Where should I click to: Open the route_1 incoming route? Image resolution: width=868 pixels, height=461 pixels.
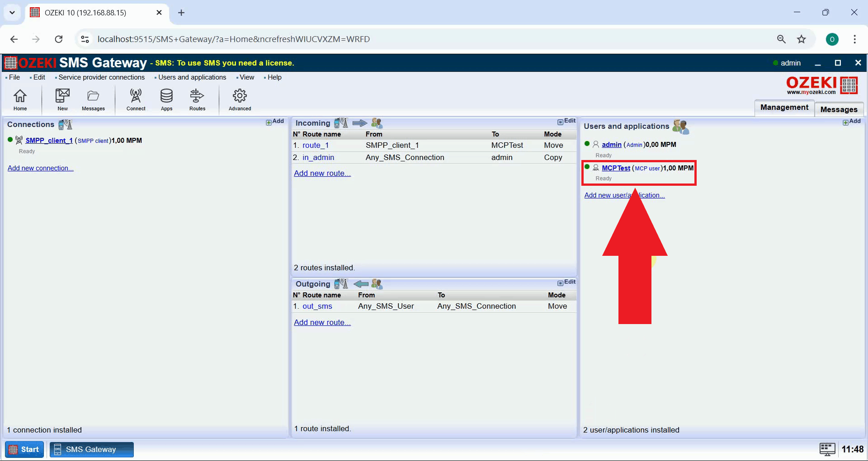coord(316,145)
